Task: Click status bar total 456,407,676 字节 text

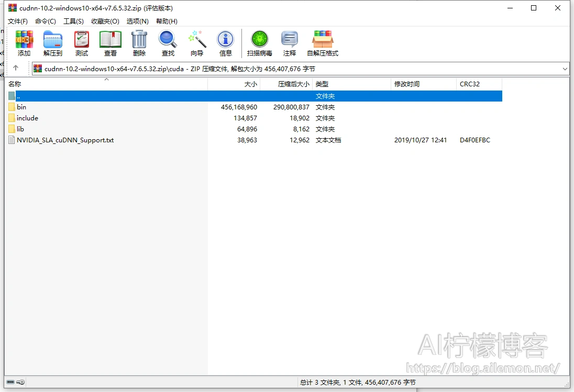Action: [390, 383]
